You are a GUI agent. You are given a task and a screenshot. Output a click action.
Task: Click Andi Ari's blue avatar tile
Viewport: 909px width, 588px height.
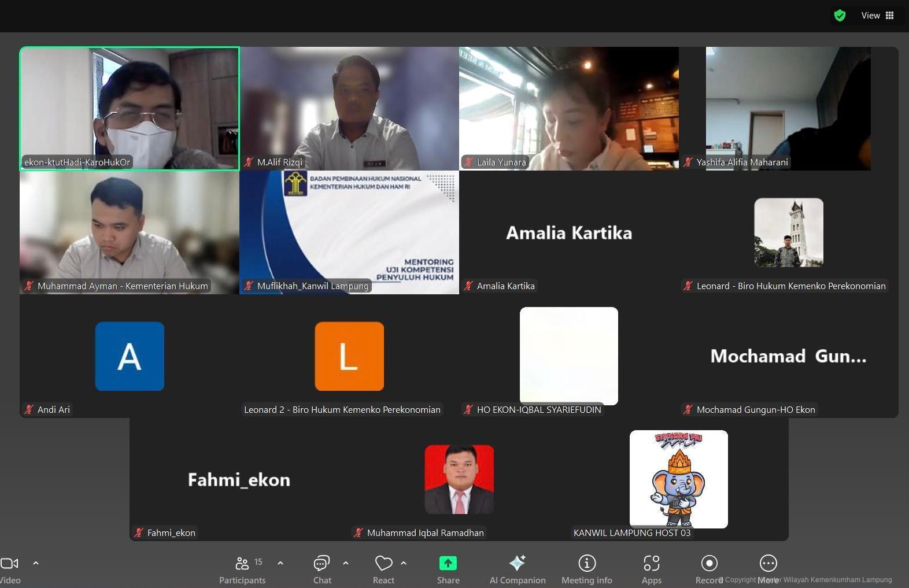(x=130, y=356)
